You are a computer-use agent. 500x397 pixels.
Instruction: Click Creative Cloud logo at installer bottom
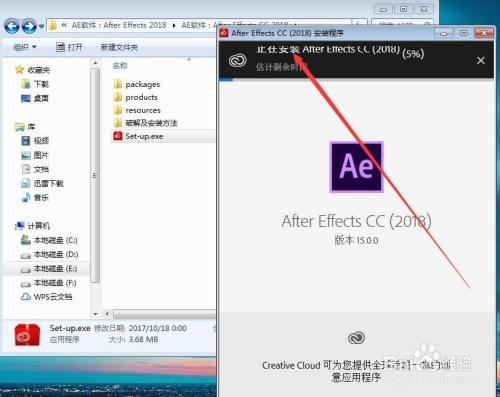tap(356, 338)
